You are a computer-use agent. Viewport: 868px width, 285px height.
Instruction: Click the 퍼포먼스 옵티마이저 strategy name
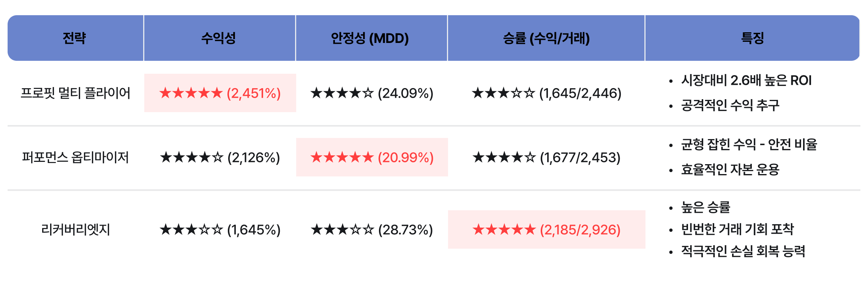(x=75, y=157)
